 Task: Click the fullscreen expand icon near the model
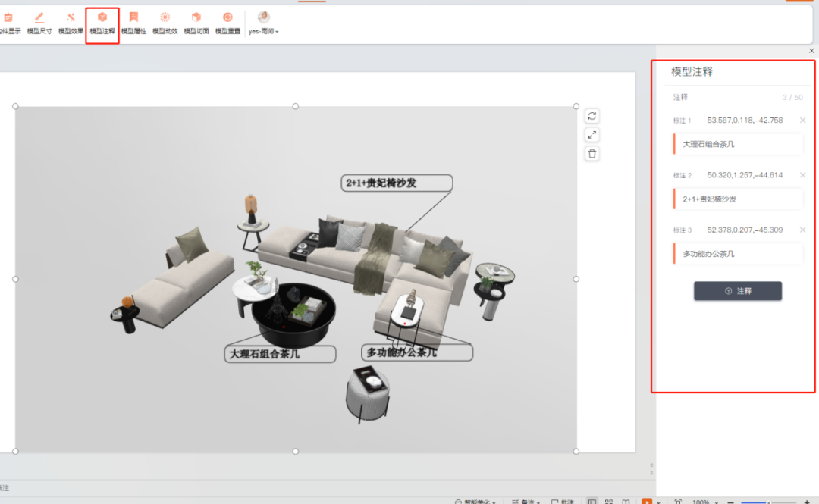click(592, 134)
